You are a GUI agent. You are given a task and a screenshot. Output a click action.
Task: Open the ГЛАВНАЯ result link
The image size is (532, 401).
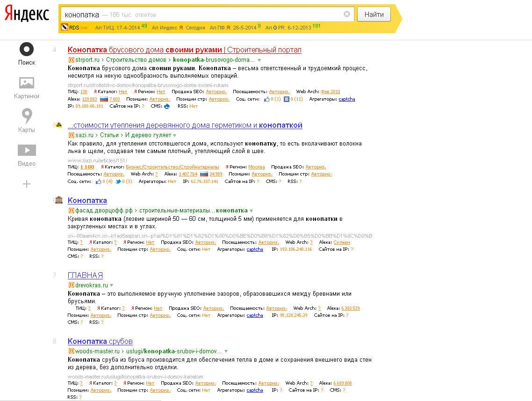coord(85,275)
